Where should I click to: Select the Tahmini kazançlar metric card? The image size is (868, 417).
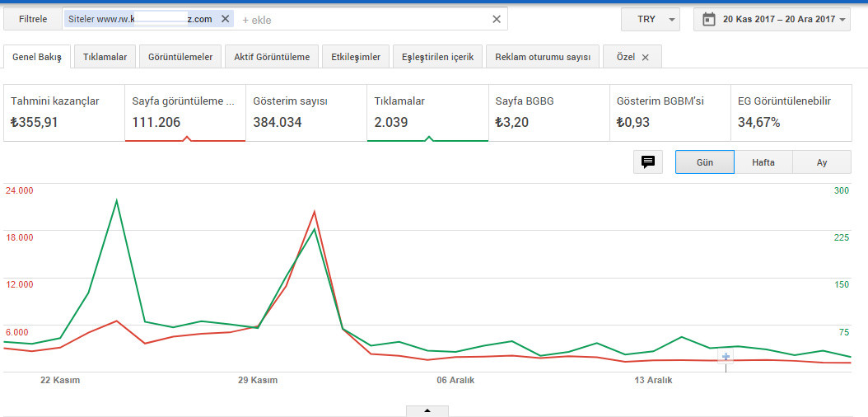[64, 113]
